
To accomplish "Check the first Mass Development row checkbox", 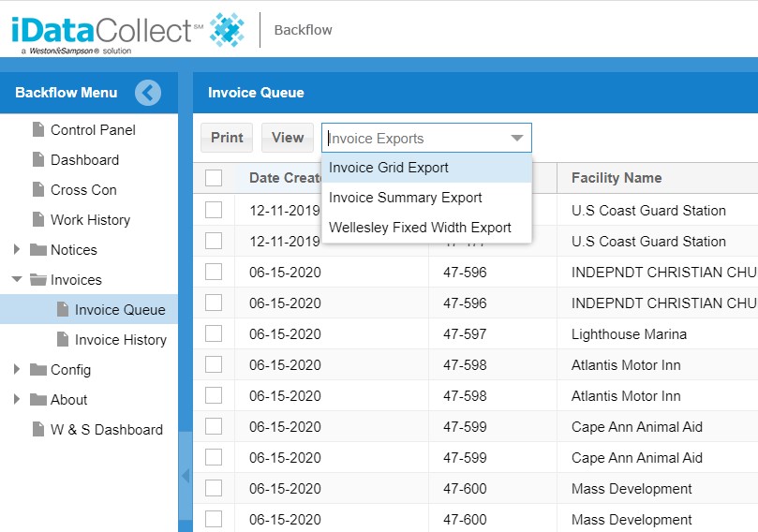I will click(214, 489).
